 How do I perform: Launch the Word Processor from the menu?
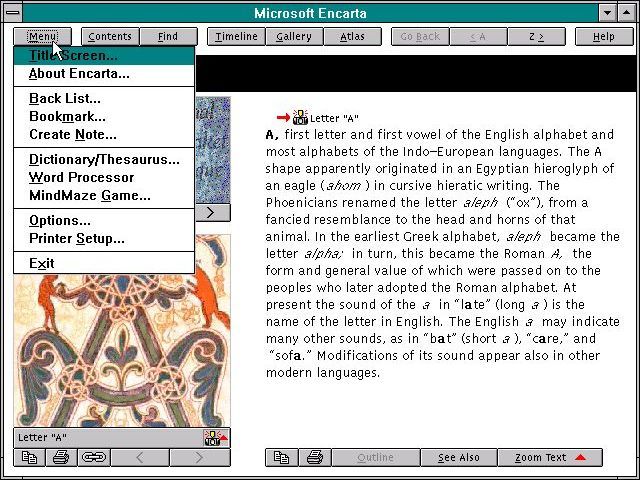click(x=104, y=177)
